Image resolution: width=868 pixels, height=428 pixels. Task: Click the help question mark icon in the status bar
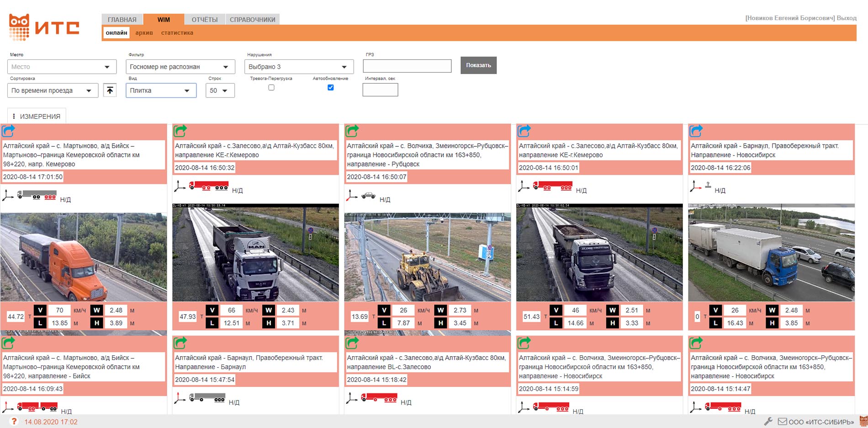(x=14, y=422)
